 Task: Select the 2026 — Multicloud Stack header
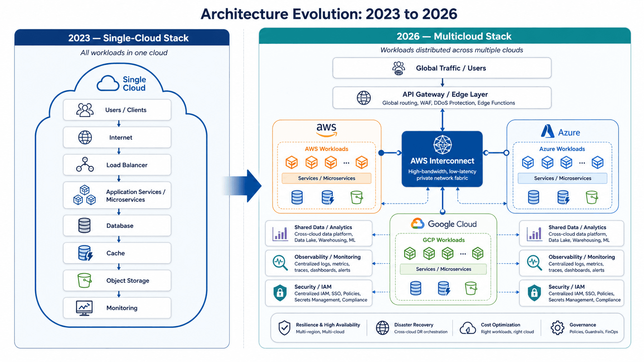pos(445,36)
